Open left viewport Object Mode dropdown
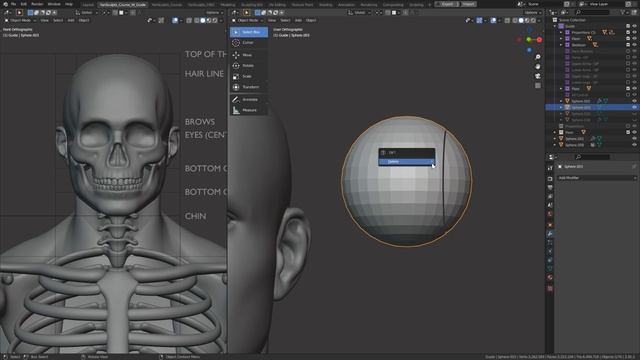640x360 pixels. pyautogui.click(x=20, y=20)
